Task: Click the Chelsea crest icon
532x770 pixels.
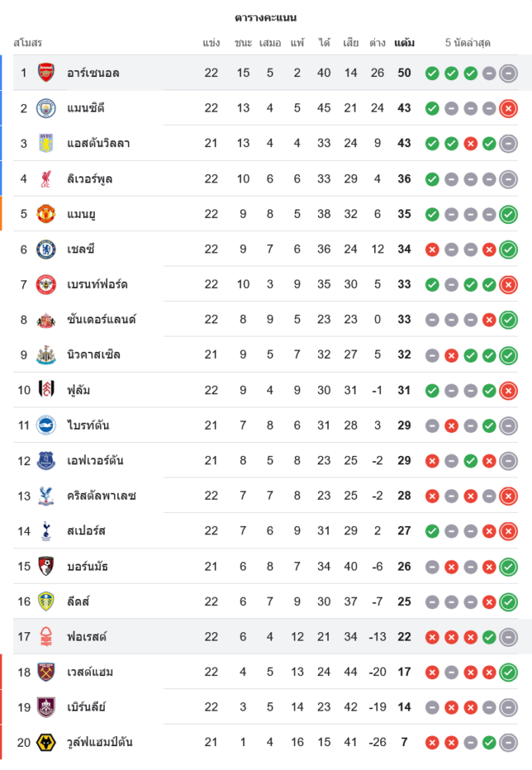Action: (46, 249)
